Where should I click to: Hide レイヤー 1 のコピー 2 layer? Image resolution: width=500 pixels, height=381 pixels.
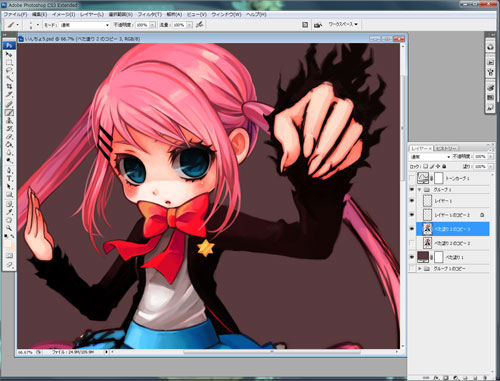[412, 215]
